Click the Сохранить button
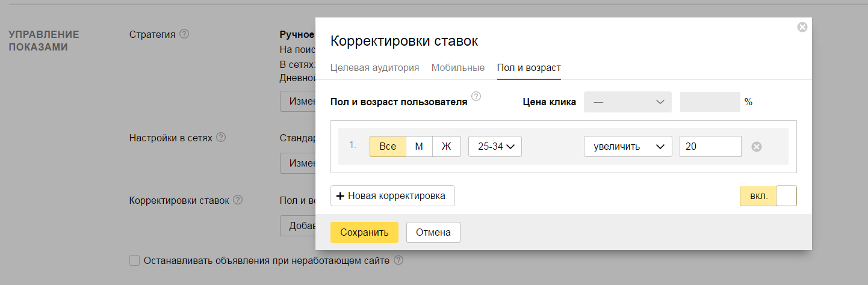 click(x=364, y=232)
